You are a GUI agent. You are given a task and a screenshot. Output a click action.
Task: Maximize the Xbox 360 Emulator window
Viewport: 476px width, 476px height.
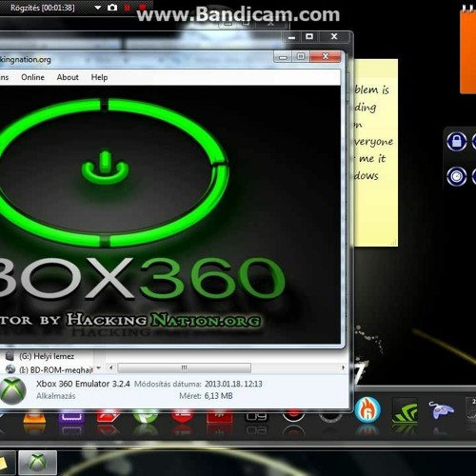tap(301, 57)
